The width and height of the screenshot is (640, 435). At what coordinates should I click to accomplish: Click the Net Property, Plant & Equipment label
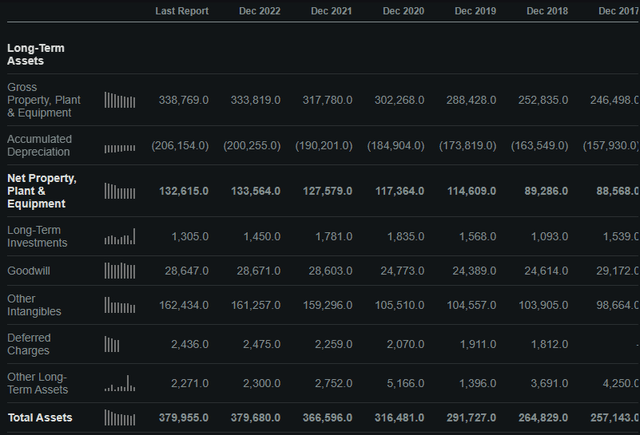click(x=42, y=191)
